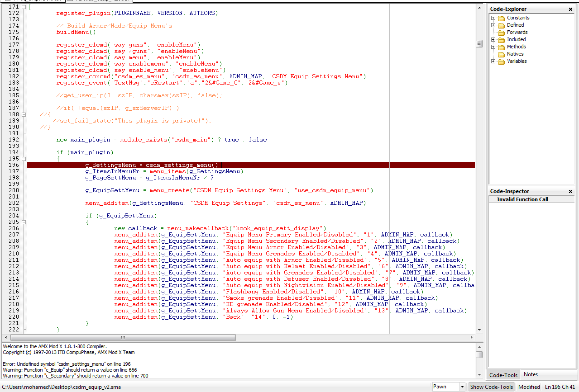Image resolution: width=579 pixels, height=392 pixels.
Task: Click the if (main_plugin) line 194
Action: [x=85, y=152]
